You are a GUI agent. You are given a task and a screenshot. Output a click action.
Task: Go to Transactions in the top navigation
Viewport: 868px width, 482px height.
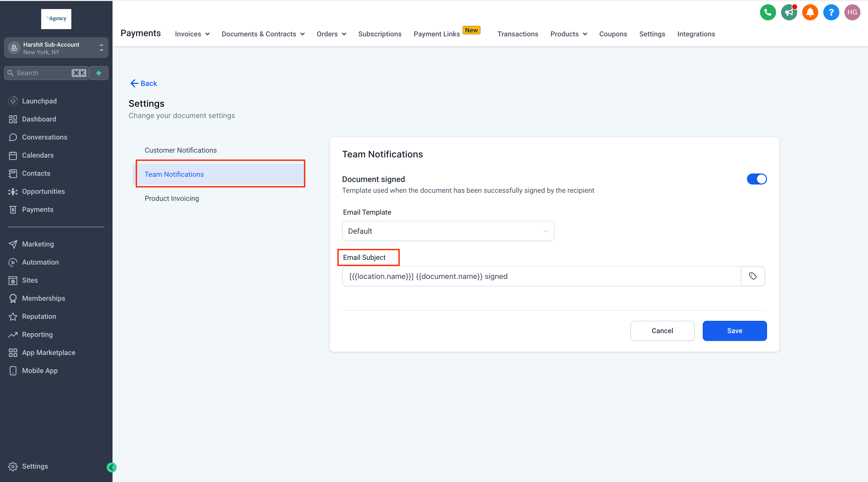[518, 34]
